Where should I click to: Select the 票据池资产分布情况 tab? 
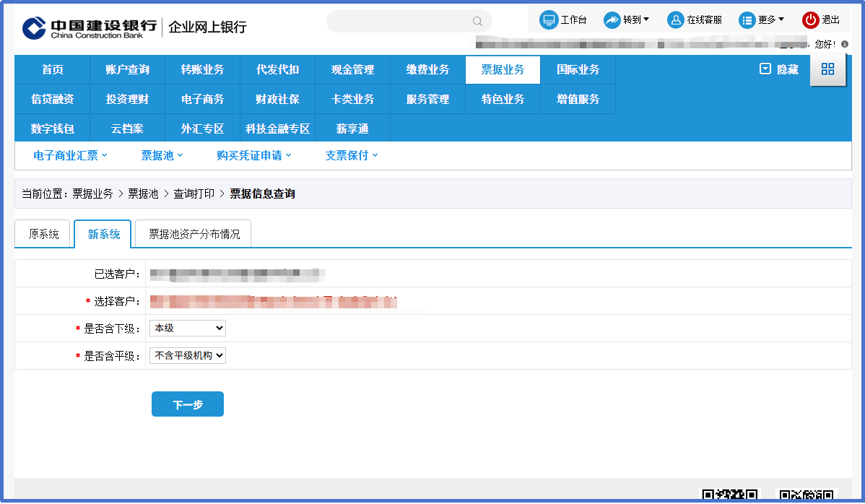(194, 234)
